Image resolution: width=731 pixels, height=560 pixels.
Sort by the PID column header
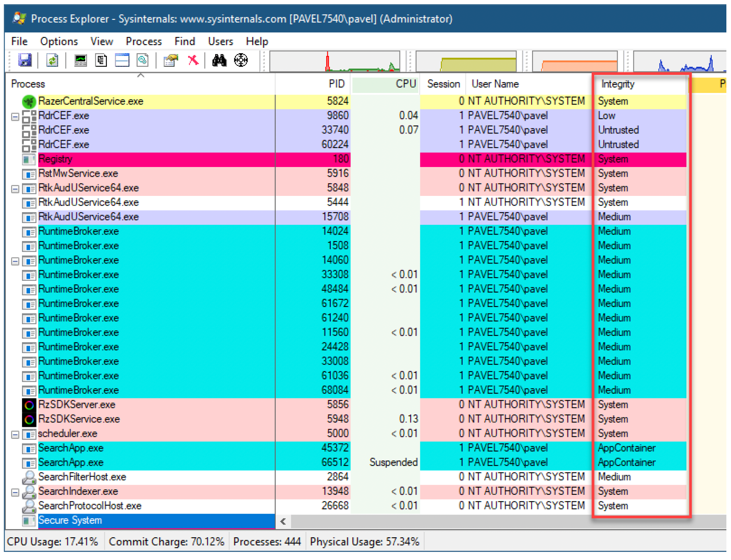(313, 84)
